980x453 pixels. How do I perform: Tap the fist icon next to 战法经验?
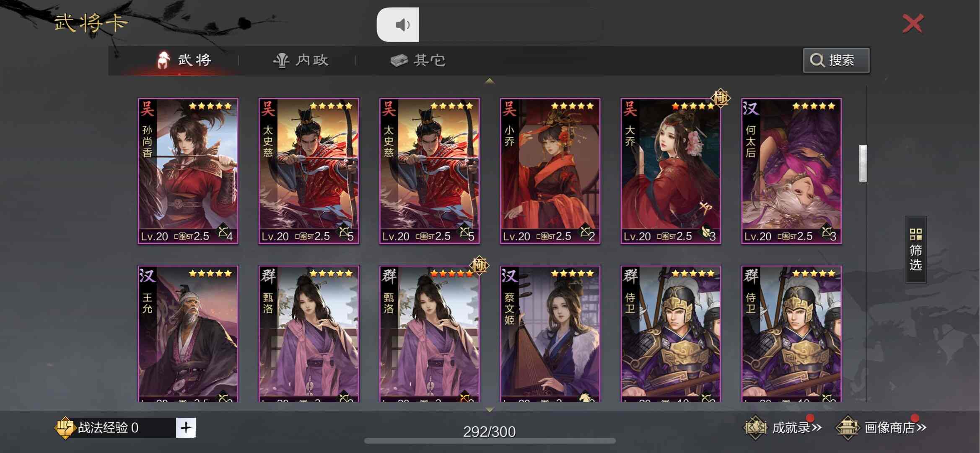pyautogui.click(x=65, y=428)
